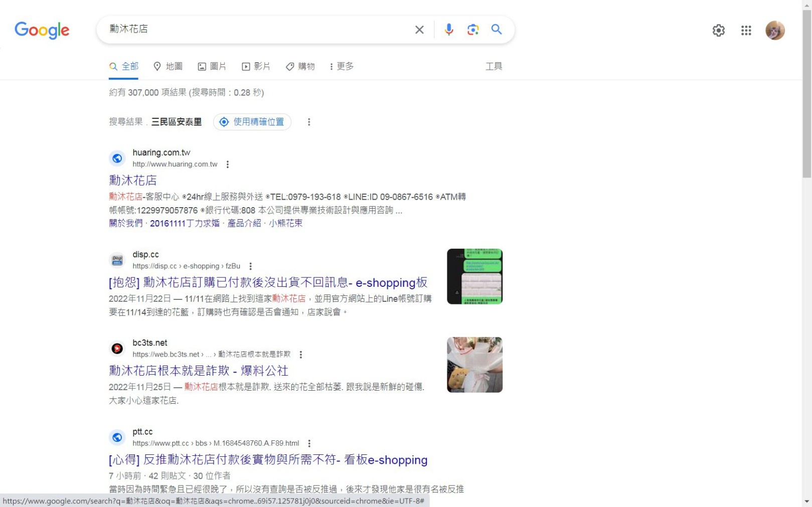Click the bc3ts.net site name text
The height and width of the screenshot is (507, 812).
(x=149, y=343)
